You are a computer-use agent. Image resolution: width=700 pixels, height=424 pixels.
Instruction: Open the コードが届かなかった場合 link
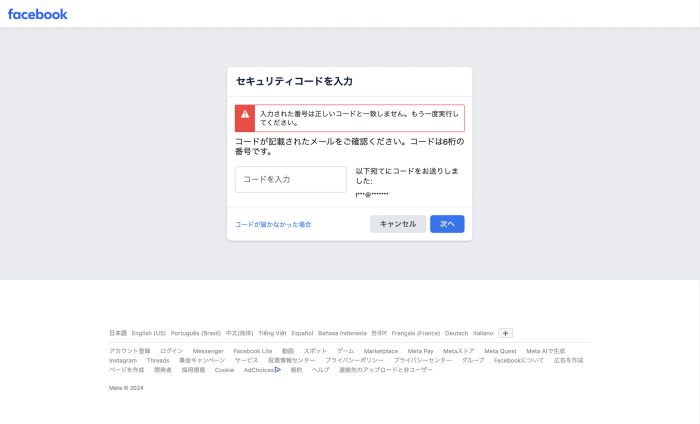[x=273, y=224]
